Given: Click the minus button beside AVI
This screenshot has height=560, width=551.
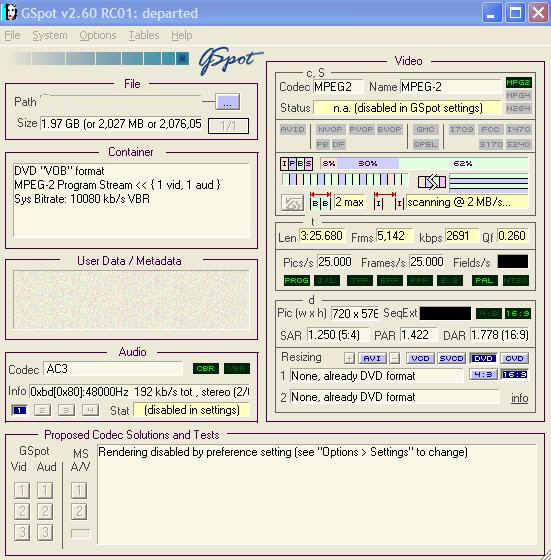Looking at the screenshot, I should click(x=394, y=358).
